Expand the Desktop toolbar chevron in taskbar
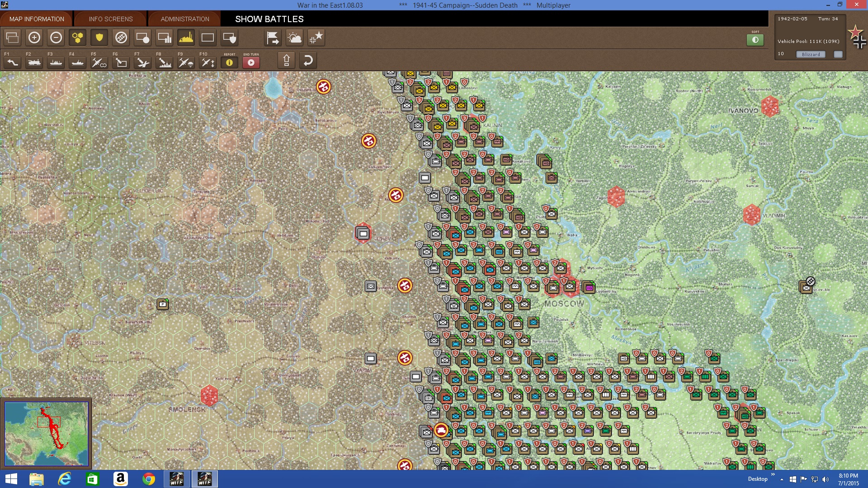The width and height of the screenshot is (868, 488). click(773, 475)
